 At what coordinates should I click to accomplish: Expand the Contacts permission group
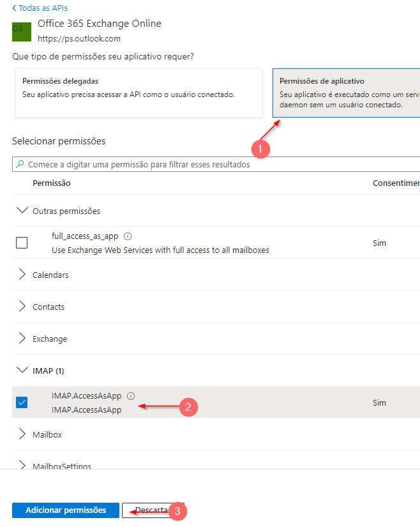point(22,307)
